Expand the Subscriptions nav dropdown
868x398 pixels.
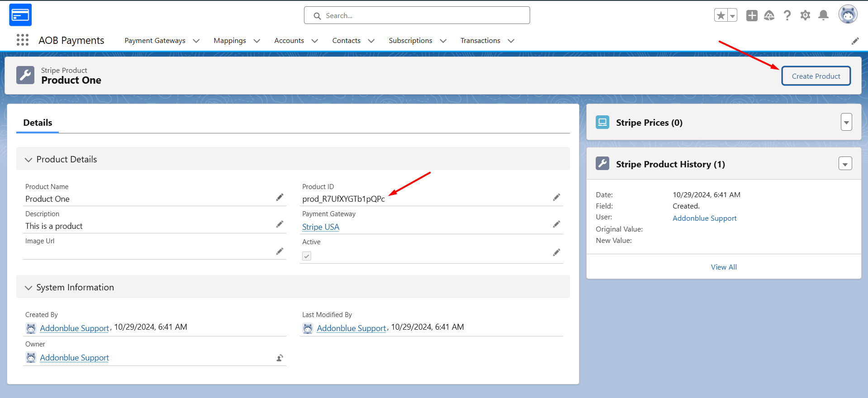point(443,41)
